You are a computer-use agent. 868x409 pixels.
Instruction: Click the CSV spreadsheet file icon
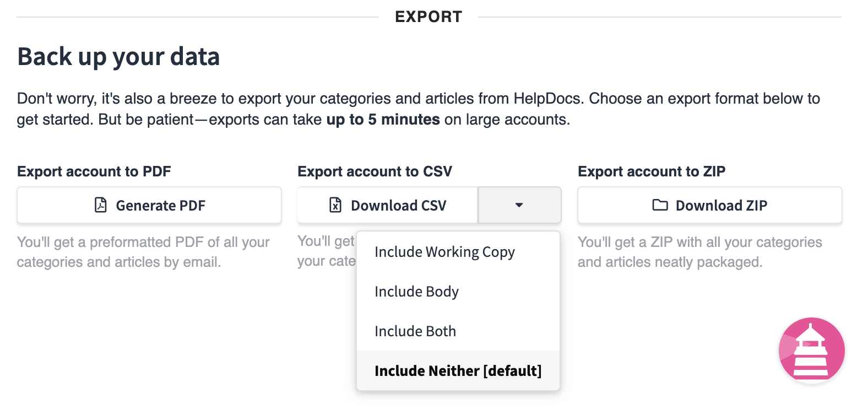[335, 205]
